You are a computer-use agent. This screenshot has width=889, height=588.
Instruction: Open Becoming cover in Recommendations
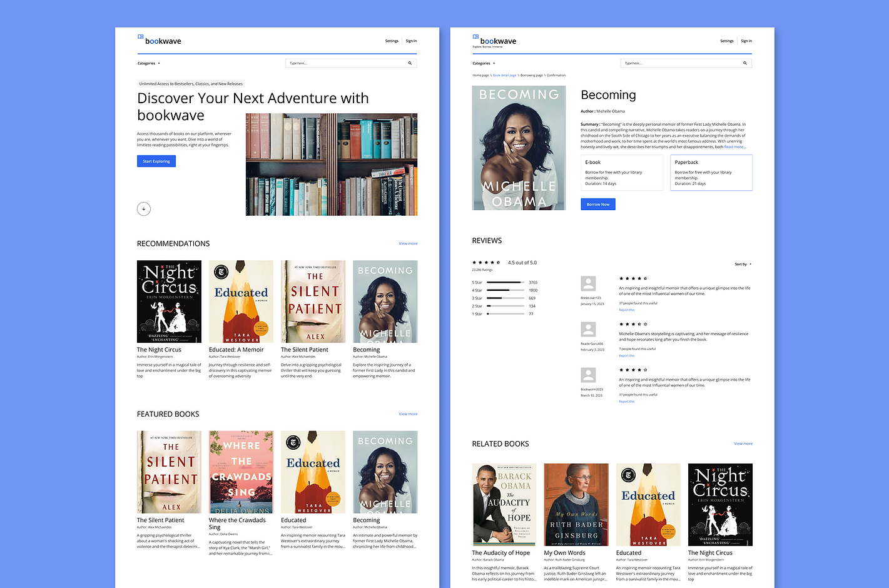pyautogui.click(x=385, y=302)
